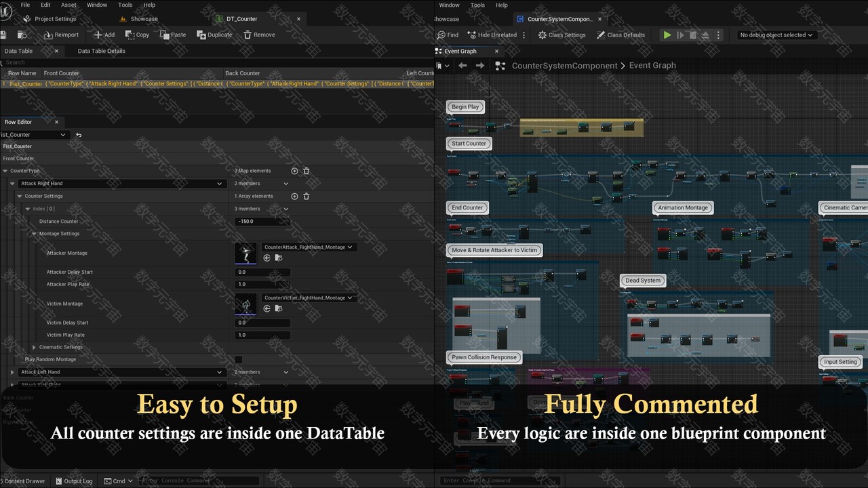Click the Class Defaults button
The width and height of the screenshot is (868, 488).
tap(620, 35)
